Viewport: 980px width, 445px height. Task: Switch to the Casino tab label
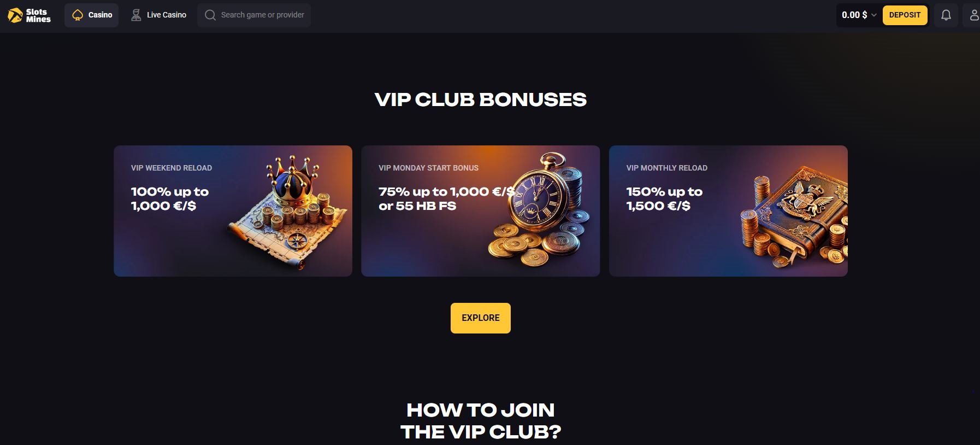100,15
